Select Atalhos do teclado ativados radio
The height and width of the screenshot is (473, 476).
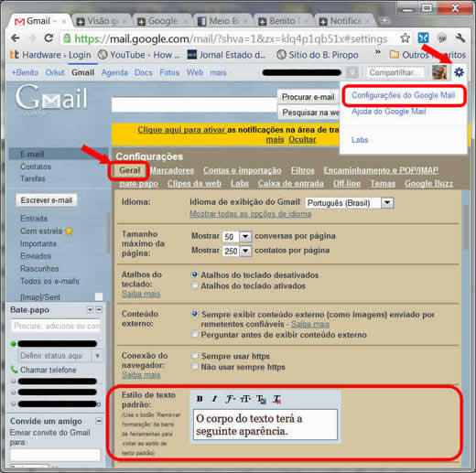point(194,285)
